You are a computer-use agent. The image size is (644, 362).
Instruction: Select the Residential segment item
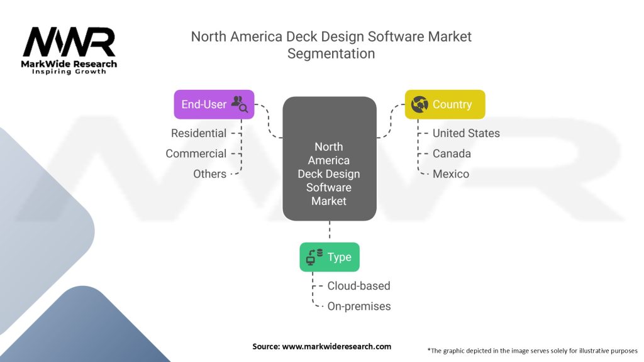click(x=199, y=133)
